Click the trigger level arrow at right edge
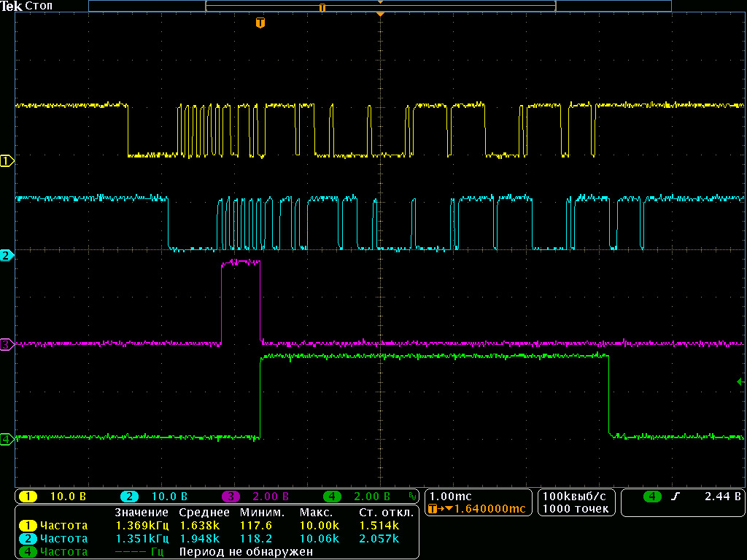This screenshot has width=747, height=560. tap(740, 381)
